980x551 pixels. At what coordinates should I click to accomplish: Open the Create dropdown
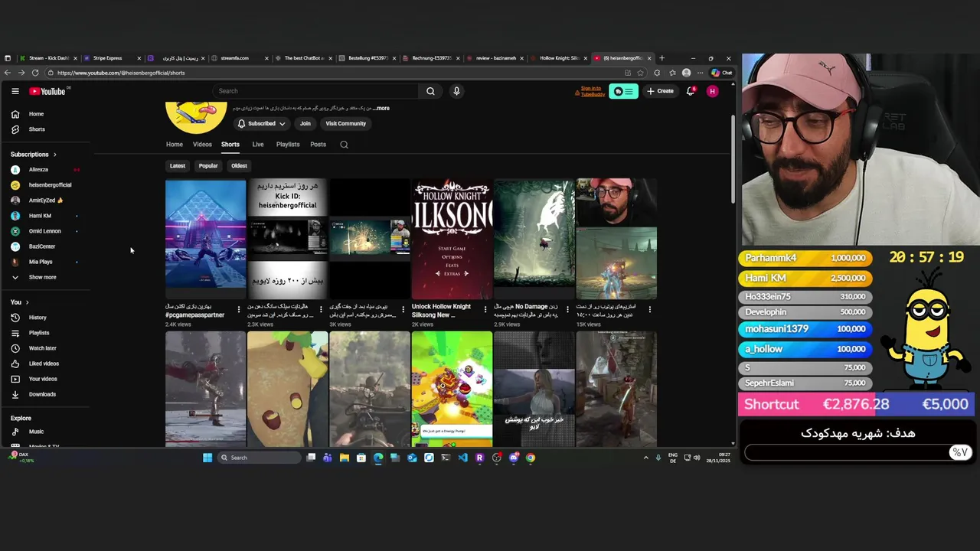coord(660,91)
